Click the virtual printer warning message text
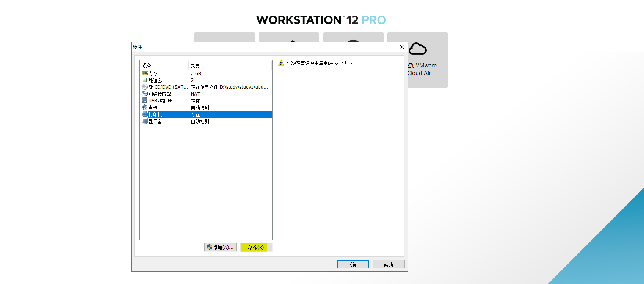 coord(320,63)
